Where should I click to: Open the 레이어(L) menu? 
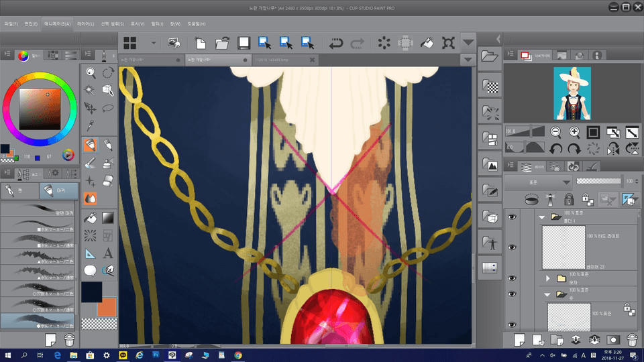click(85, 24)
